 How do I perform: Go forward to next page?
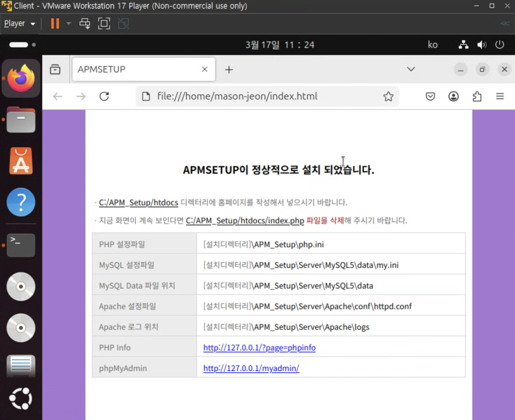(81, 96)
